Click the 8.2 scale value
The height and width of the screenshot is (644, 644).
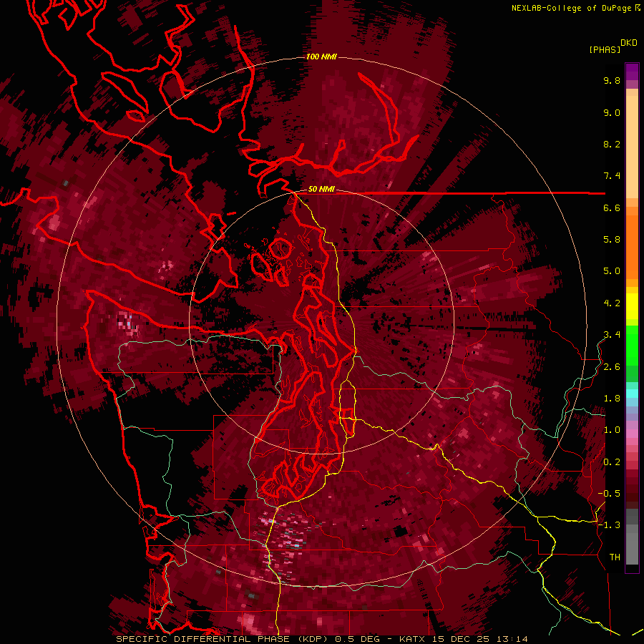(x=612, y=144)
